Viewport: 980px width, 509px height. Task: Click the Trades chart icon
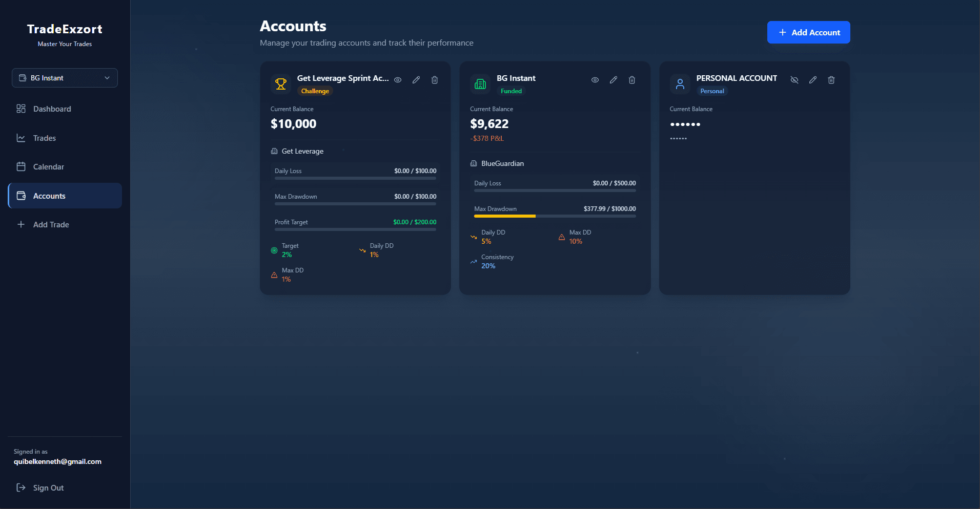pos(21,138)
